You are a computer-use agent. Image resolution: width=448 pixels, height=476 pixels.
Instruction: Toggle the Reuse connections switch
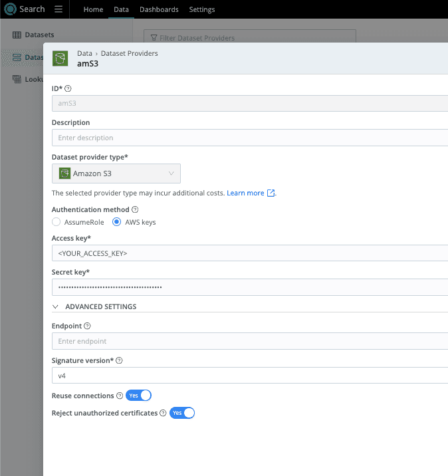[x=139, y=396]
